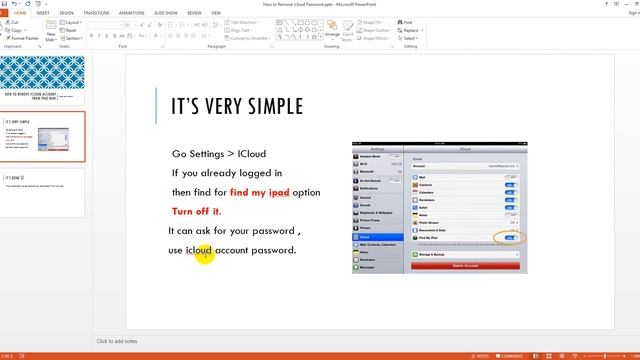The height and width of the screenshot is (360, 640).
Task: Center the text
Action: point(178,36)
